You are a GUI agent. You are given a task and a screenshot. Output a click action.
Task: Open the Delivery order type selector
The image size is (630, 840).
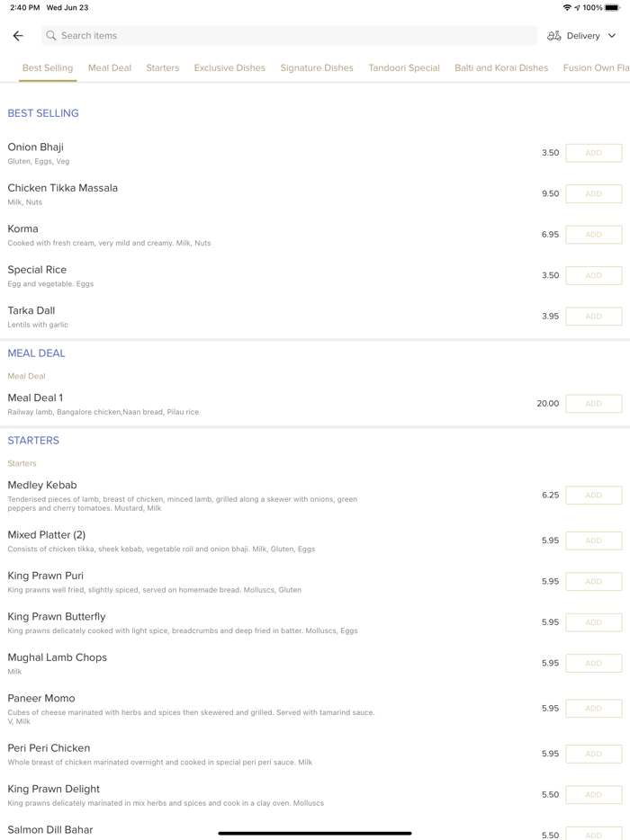[583, 36]
